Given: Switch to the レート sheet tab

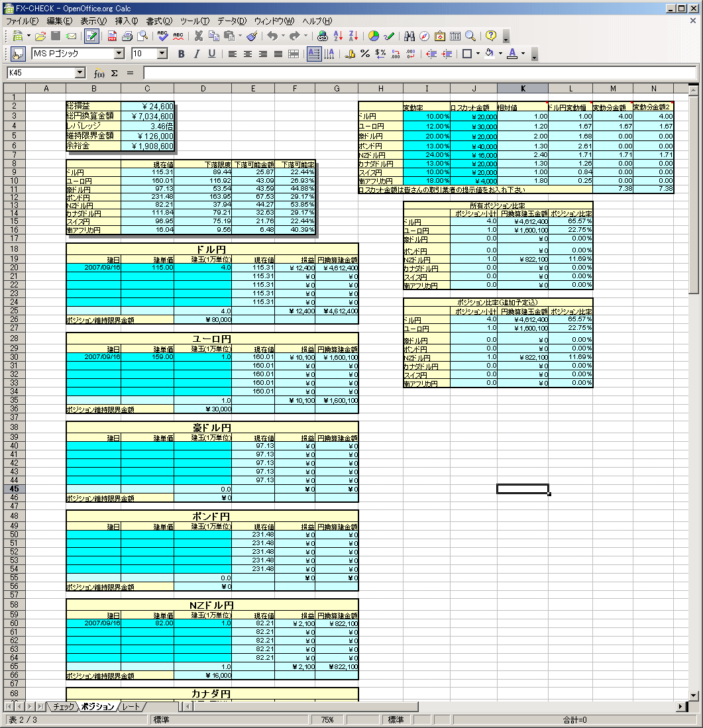Looking at the screenshot, I should [131, 707].
